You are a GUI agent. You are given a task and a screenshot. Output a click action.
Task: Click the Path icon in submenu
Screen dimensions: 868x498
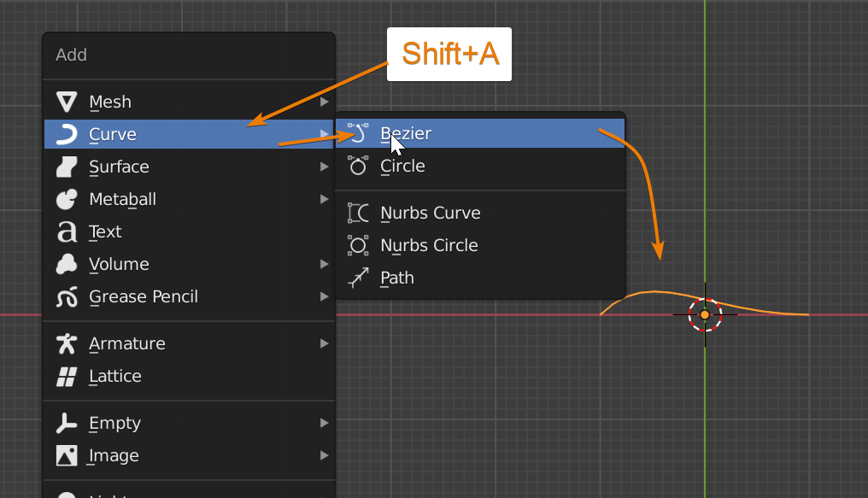click(x=358, y=278)
